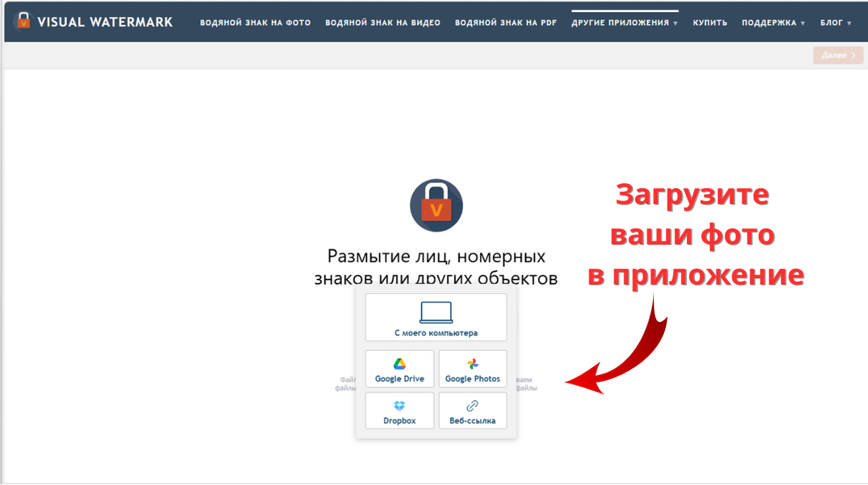
Task: Expand the Другие приложения menu
Action: (x=624, y=23)
